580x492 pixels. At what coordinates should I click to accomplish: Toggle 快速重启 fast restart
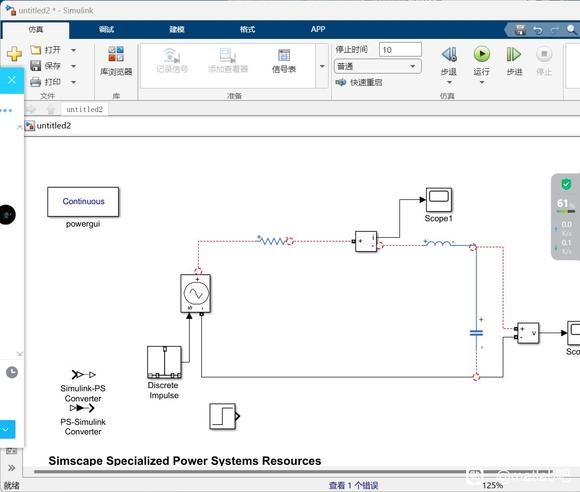pyautogui.click(x=358, y=82)
